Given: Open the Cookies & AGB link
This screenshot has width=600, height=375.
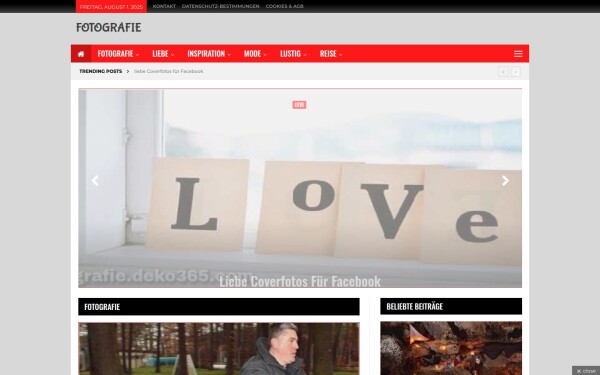Looking at the screenshot, I should tap(284, 6).
